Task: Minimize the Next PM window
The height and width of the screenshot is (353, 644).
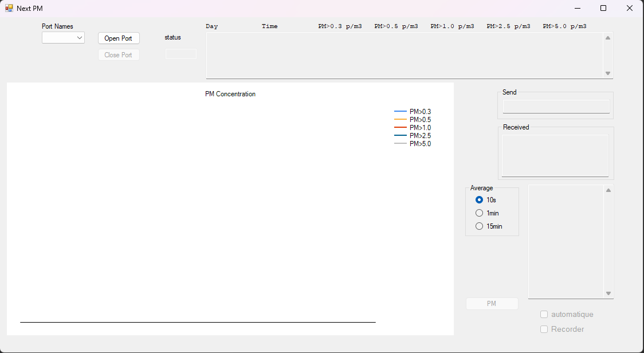Action: pos(577,8)
